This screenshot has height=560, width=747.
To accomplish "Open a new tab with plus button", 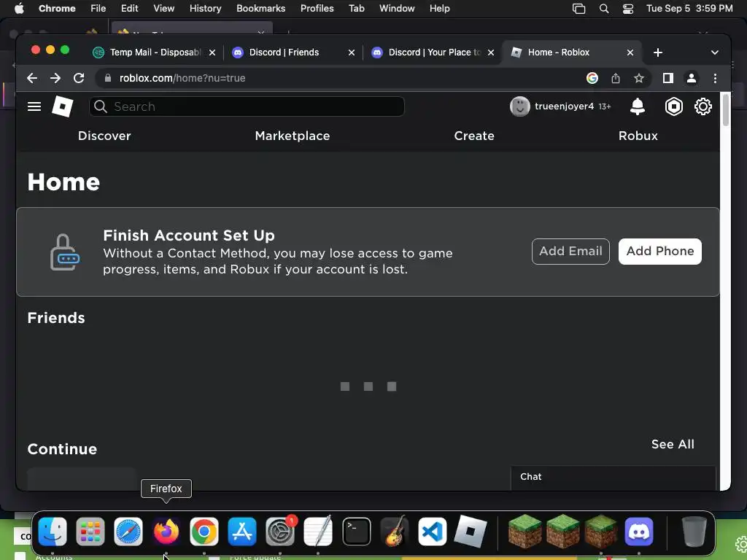I will [x=658, y=52].
